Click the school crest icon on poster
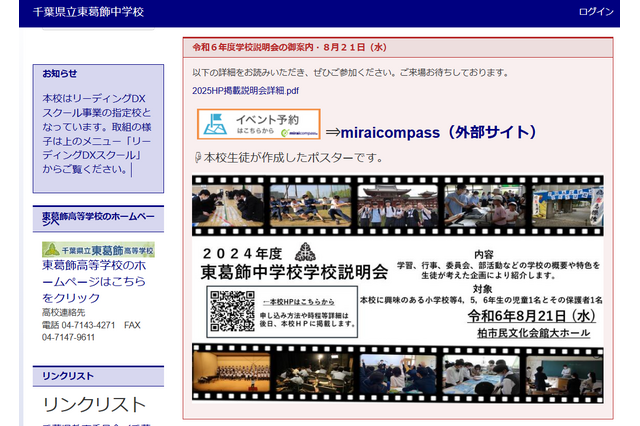This screenshot has height=426, width=640. click(x=305, y=252)
